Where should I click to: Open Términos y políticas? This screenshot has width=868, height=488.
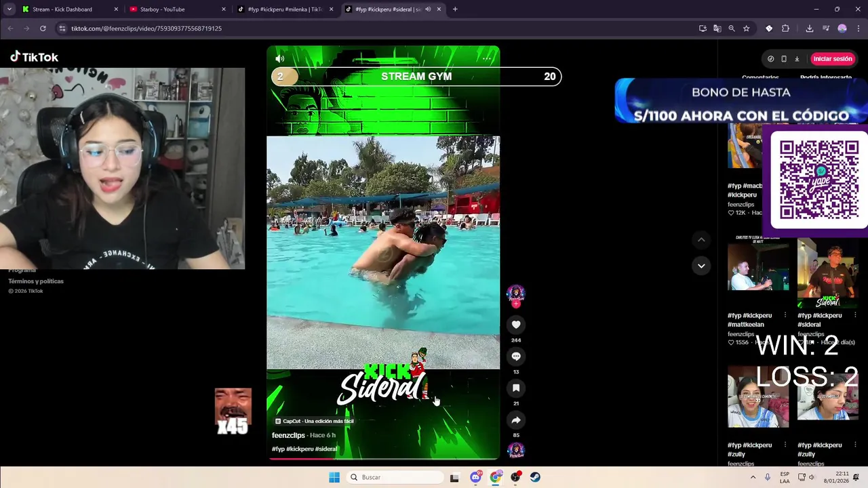(36, 281)
